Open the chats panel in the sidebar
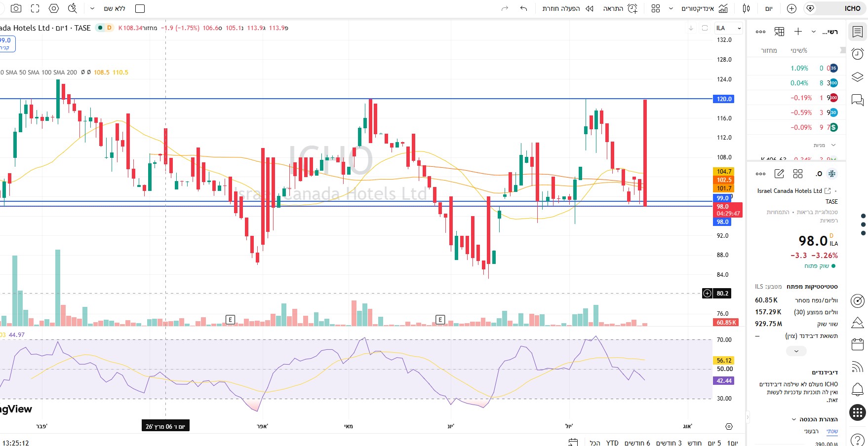868x446 pixels. pyautogui.click(x=858, y=100)
